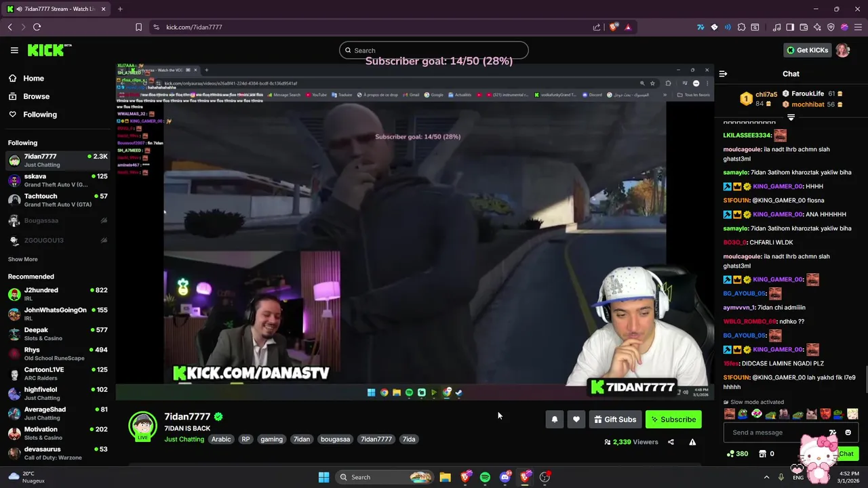Open a new browser tab
The width and height of the screenshot is (868, 488).
tap(120, 9)
